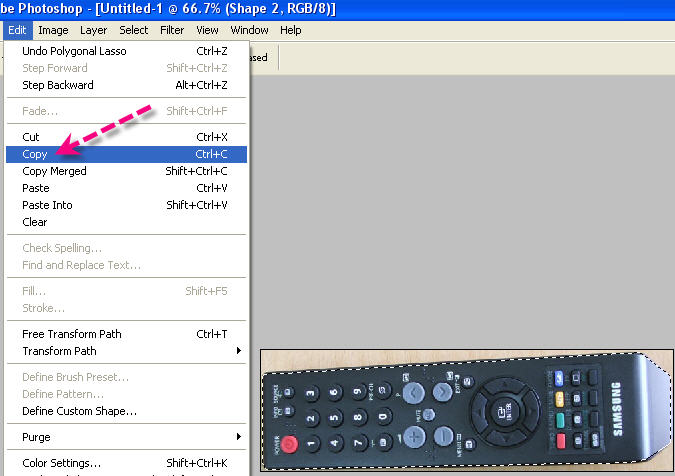The width and height of the screenshot is (675, 476).
Task: Select Clear in the Edit menu
Action: tap(127, 222)
